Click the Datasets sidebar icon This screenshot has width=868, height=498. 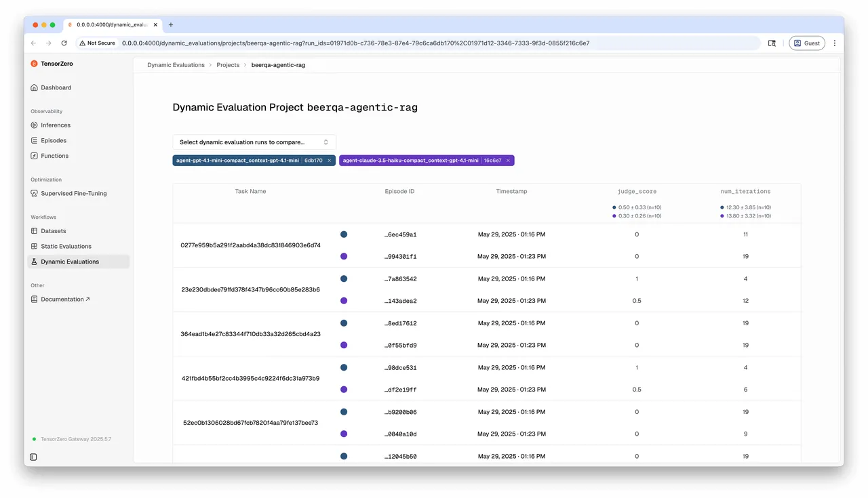coord(35,231)
